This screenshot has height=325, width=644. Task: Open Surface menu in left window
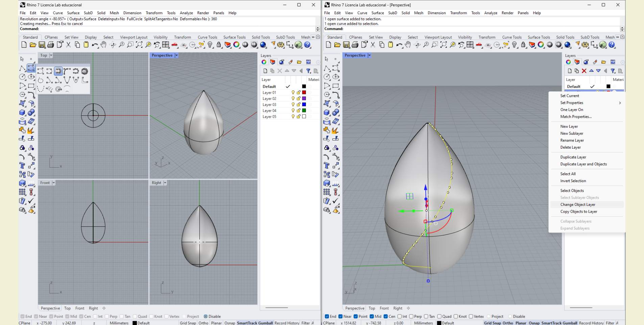pos(73,13)
